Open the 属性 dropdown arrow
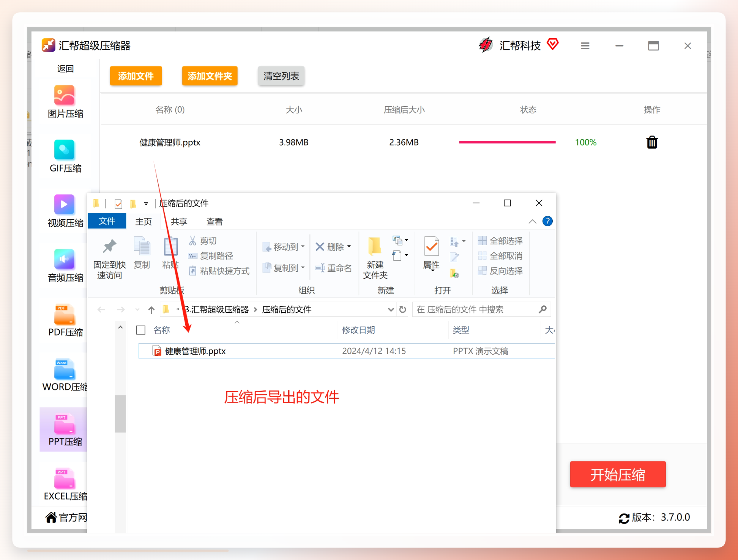Image resolution: width=738 pixels, height=560 pixels. coord(432,270)
